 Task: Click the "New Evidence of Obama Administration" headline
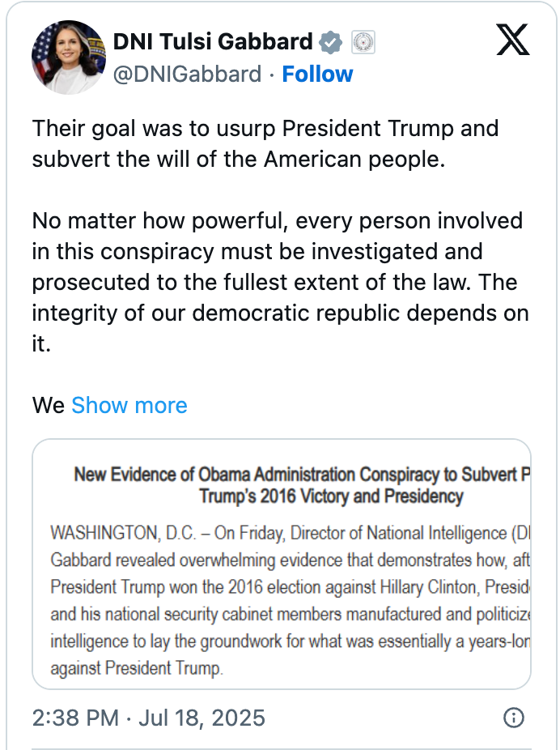301,474
